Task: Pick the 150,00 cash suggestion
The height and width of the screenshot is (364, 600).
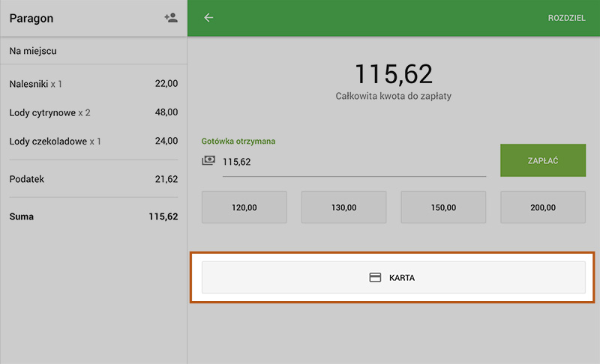Action: (443, 207)
